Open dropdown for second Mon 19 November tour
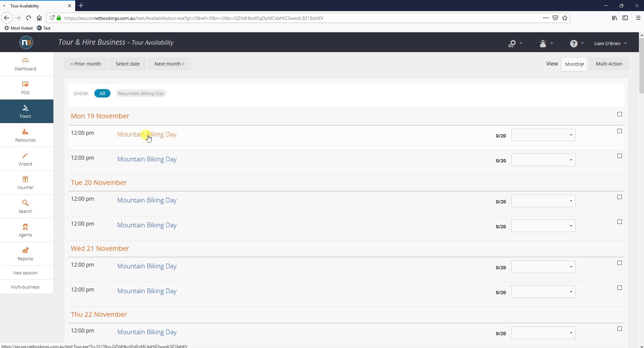Viewport: 644px width, 348px height. [543, 160]
